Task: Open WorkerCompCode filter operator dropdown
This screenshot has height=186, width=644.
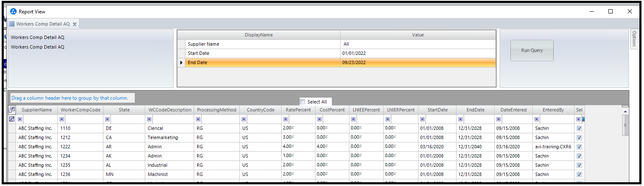Action: pos(63,119)
